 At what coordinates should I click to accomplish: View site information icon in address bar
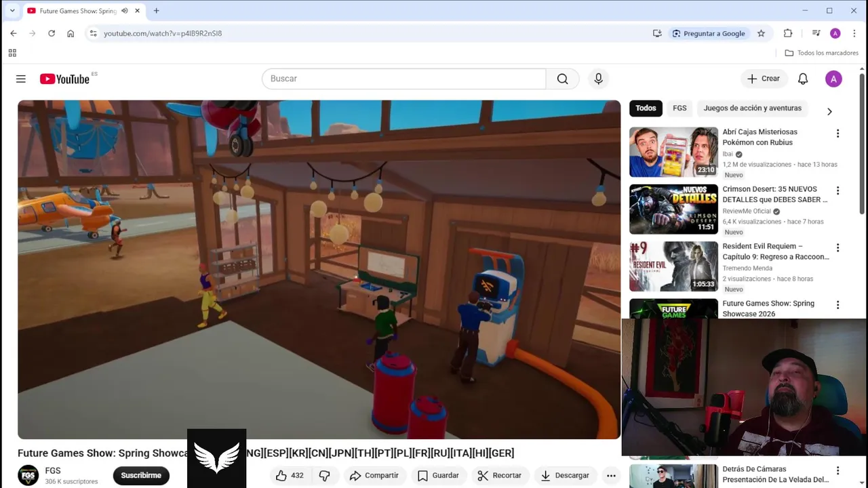click(x=93, y=33)
